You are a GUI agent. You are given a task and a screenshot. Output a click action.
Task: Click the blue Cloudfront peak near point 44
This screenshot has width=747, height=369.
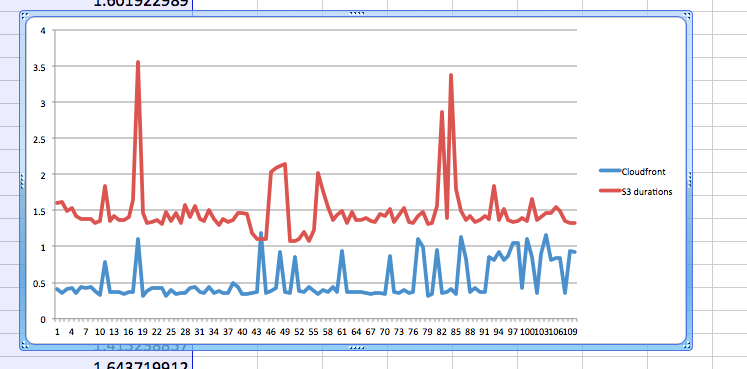[261, 234]
